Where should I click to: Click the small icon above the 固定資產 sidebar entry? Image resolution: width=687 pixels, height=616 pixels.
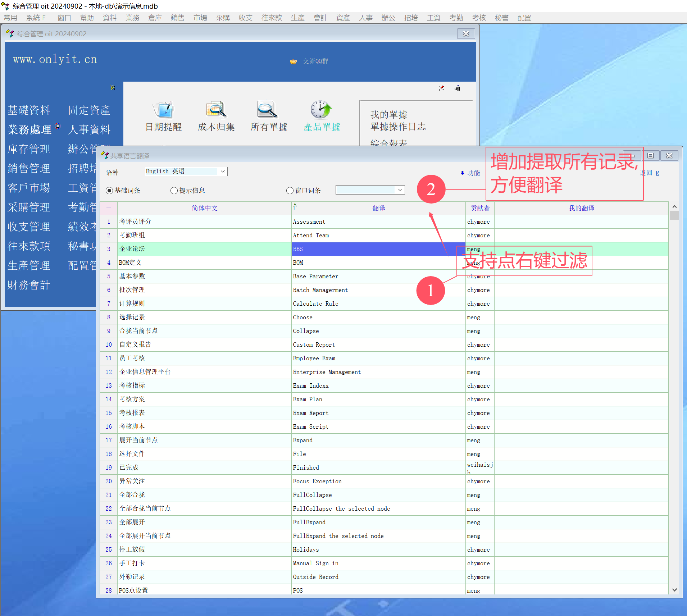pyautogui.click(x=113, y=87)
